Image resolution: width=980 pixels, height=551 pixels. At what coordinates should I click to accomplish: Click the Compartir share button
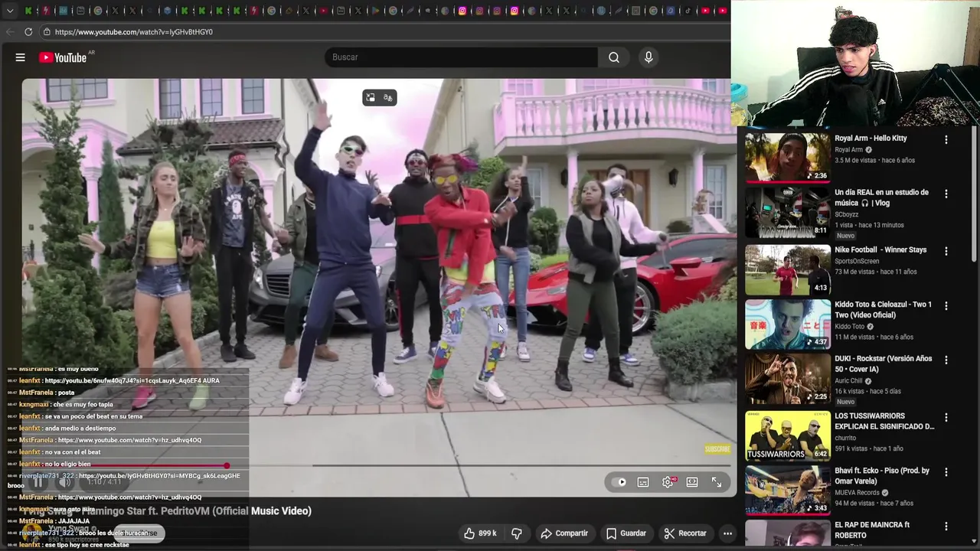pos(564,533)
